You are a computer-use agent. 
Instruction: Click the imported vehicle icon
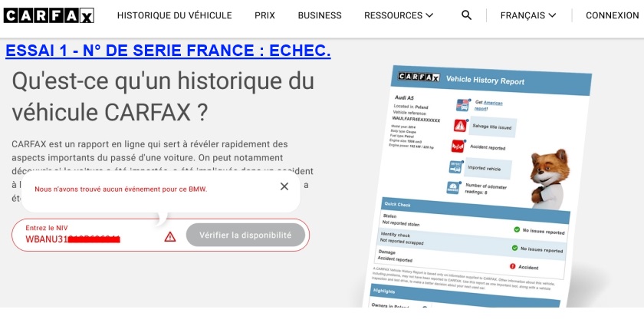(x=455, y=167)
